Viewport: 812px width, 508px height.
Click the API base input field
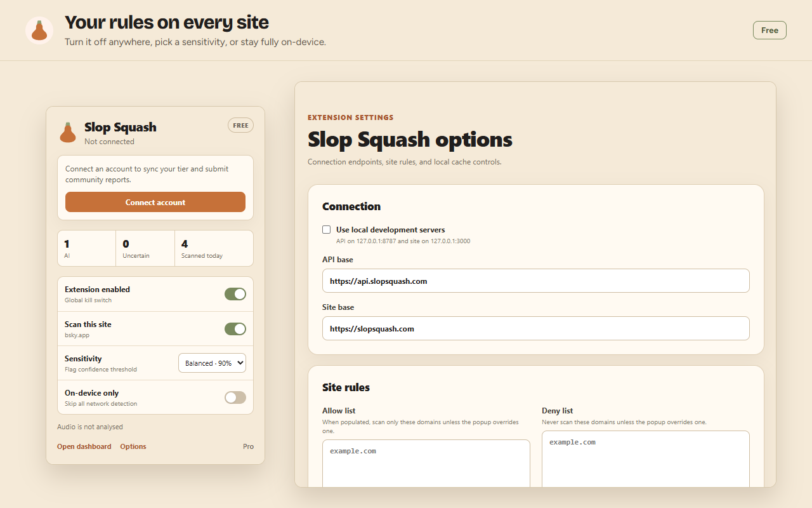[536, 281]
